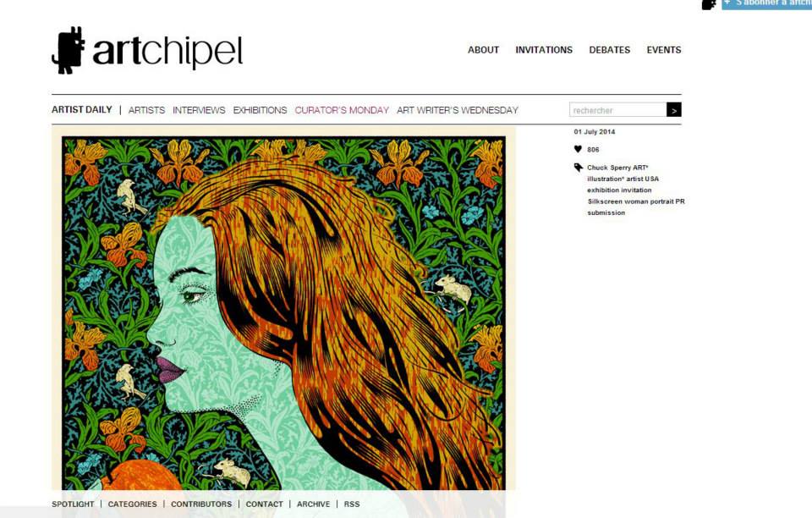Submit the search with the arrow button
This screenshot has height=518, width=812.
674,110
